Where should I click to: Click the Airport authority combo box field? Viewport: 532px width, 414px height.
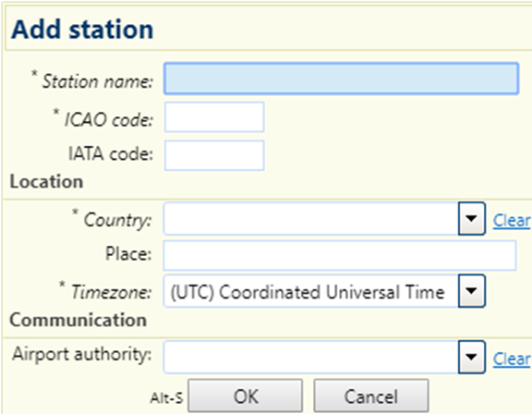[x=311, y=357]
